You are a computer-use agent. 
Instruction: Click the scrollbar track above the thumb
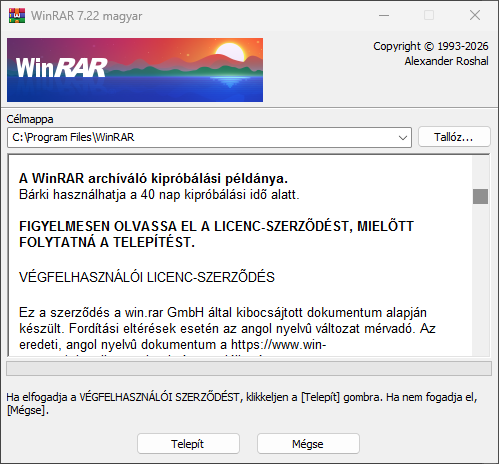[480, 172]
